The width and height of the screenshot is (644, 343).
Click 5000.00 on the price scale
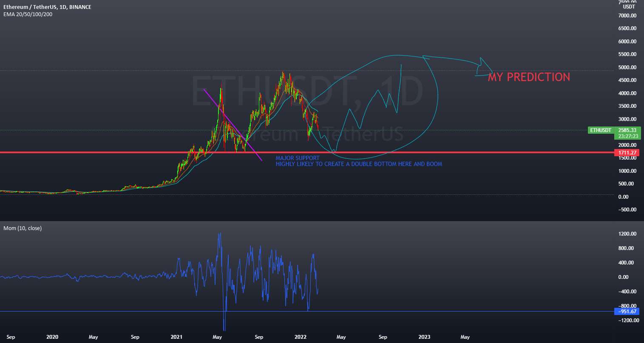(x=627, y=67)
